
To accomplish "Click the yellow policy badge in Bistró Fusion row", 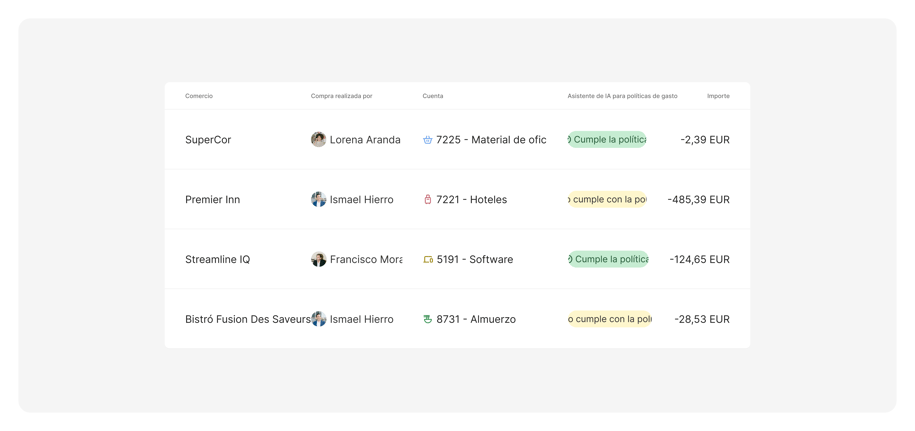I will (x=610, y=319).
